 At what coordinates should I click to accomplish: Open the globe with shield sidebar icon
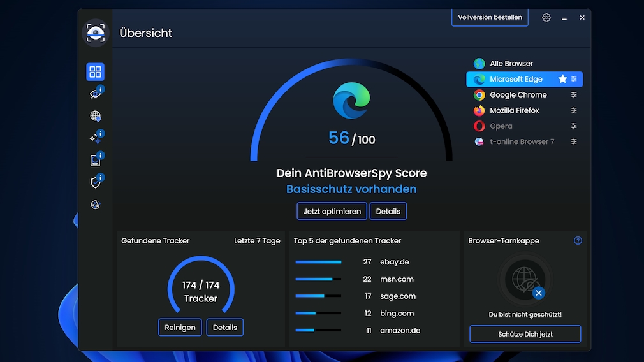[x=95, y=116]
